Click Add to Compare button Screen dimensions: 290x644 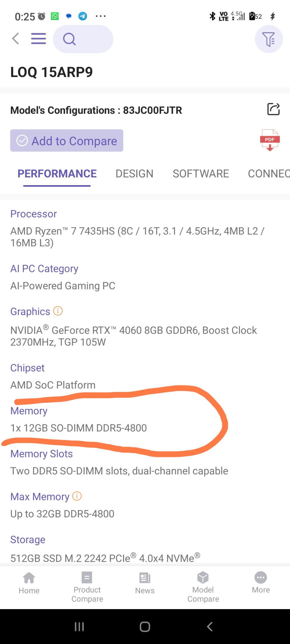click(67, 140)
